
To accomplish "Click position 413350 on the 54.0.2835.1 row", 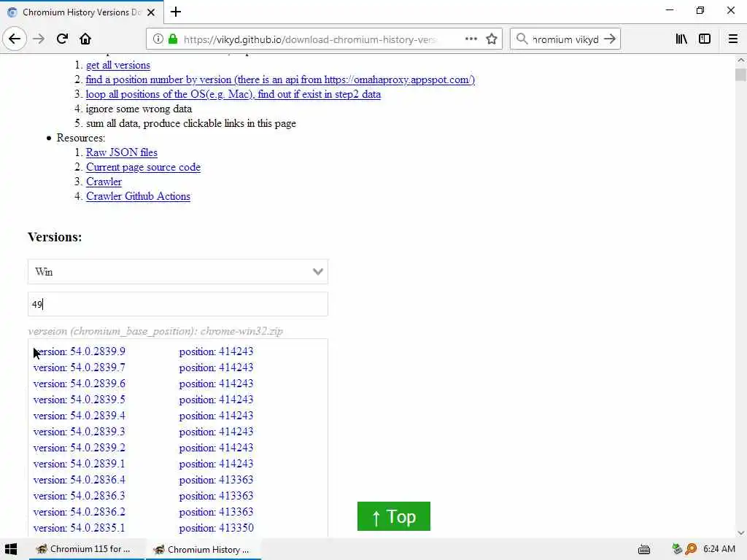I will [x=216, y=528].
